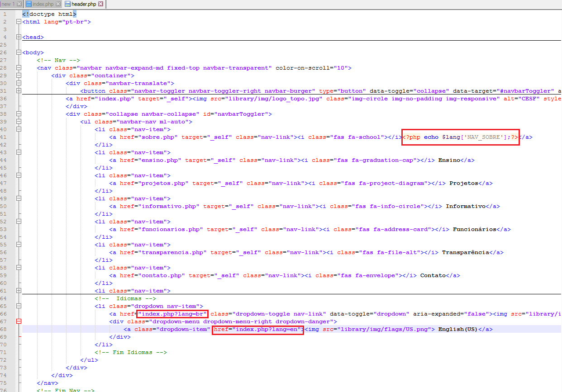The height and width of the screenshot is (392, 562).
Task: Expand the folded head block at line 4
Action: pos(18,37)
